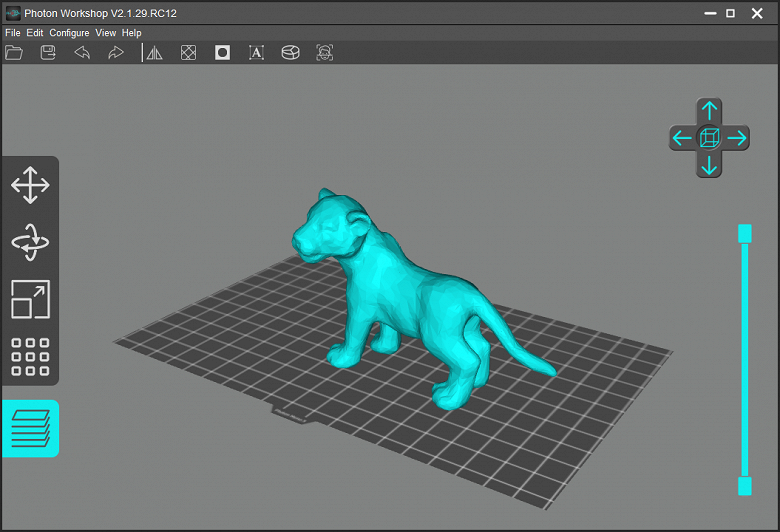Rotate view with down arrow
Image resolution: width=780 pixels, height=532 pixels.
tap(709, 165)
